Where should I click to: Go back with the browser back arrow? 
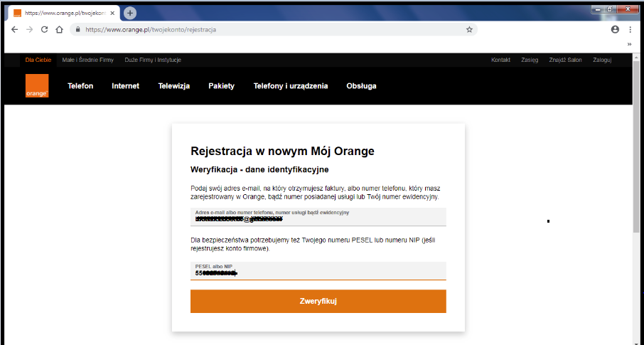[x=14, y=30]
